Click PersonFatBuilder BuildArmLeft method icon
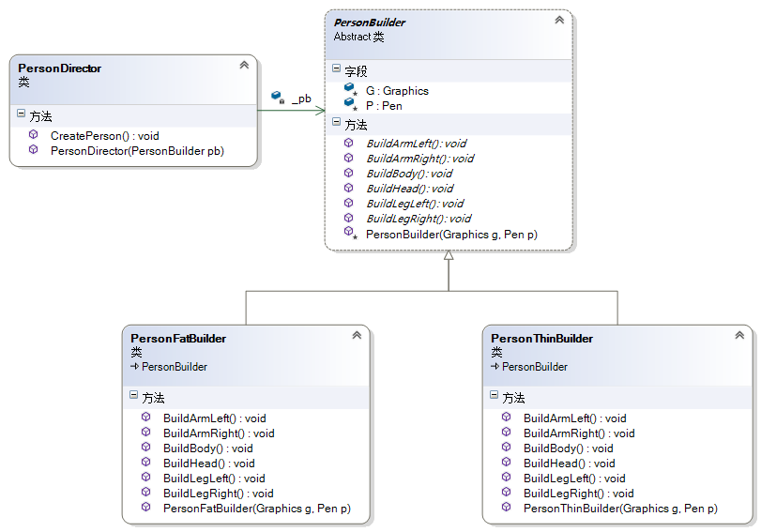 [145, 417]
